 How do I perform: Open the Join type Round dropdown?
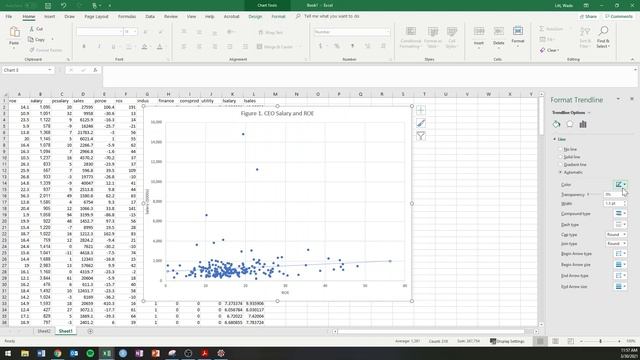pos(616,244)
